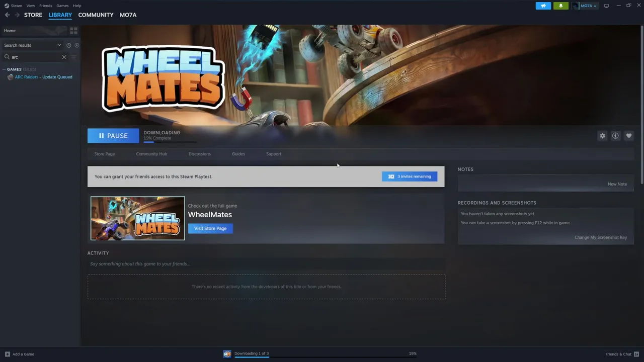Open the notifications bell
This screenshot has width=644, height=362.
tap(561, 6)
